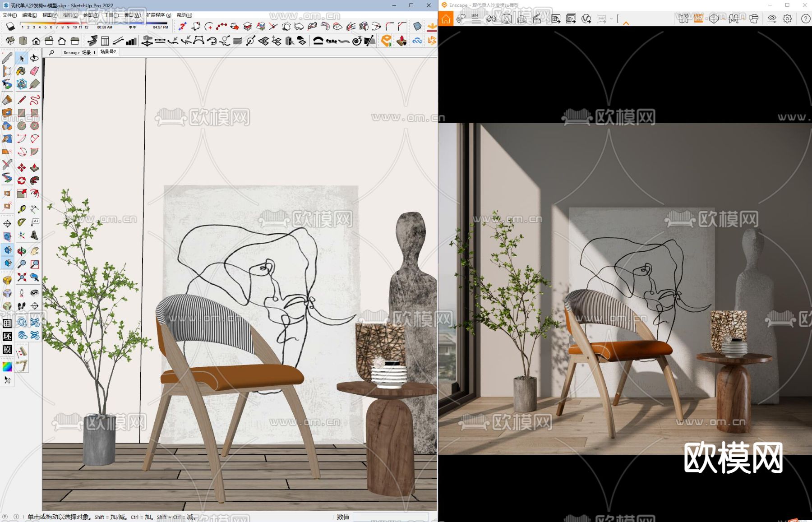Activate the Pan hand tool
This screenshot has height=522, width=812.
click(x=34, y=251)
